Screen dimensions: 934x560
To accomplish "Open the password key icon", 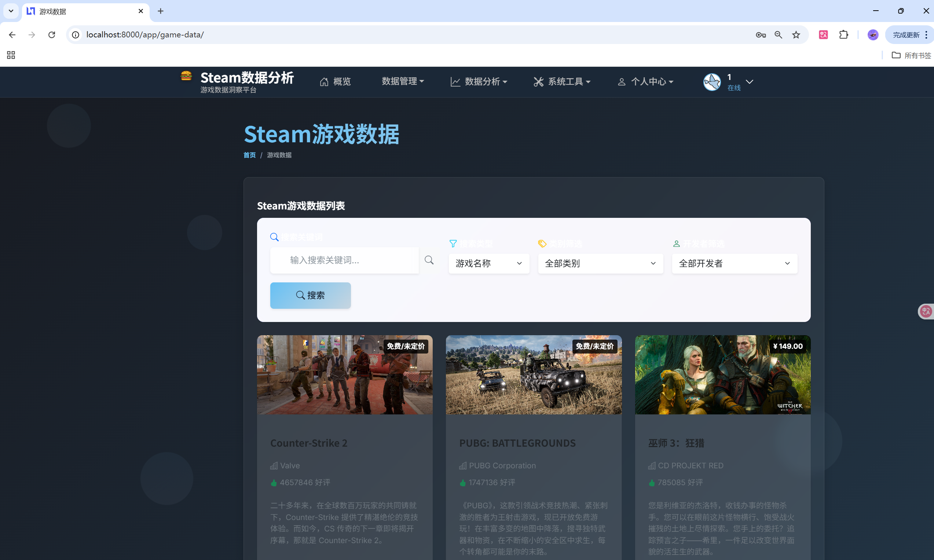I will point(761,35).
